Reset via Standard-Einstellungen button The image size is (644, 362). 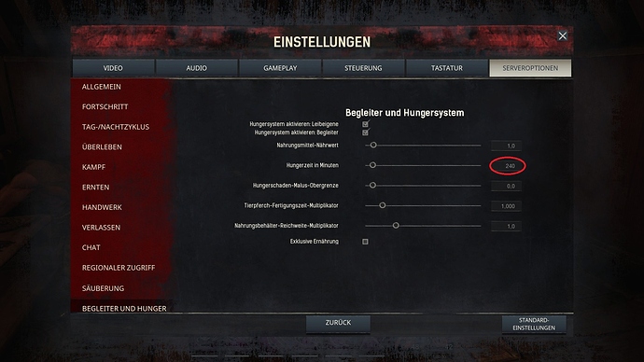[534, 324]
